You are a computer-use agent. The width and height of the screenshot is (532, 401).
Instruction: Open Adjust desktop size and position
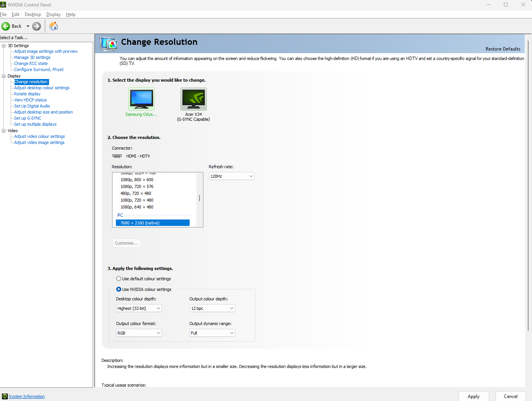(x=43, y=112)
